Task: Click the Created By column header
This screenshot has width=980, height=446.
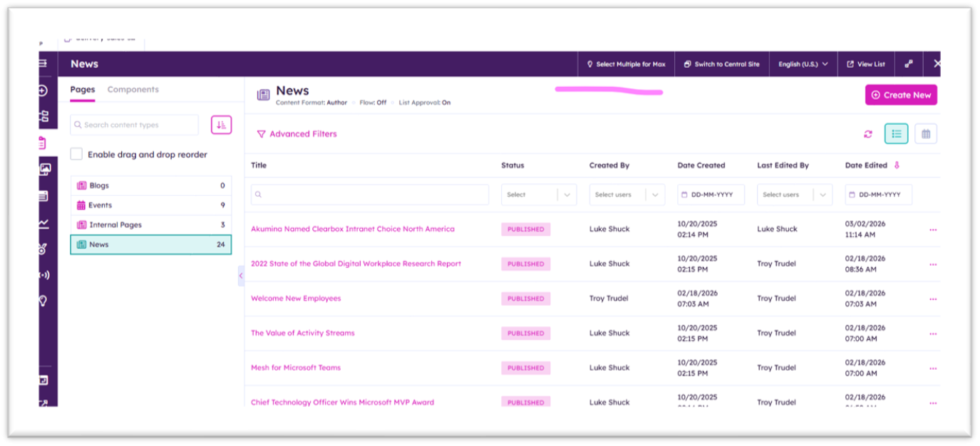Action: [609, 165]
